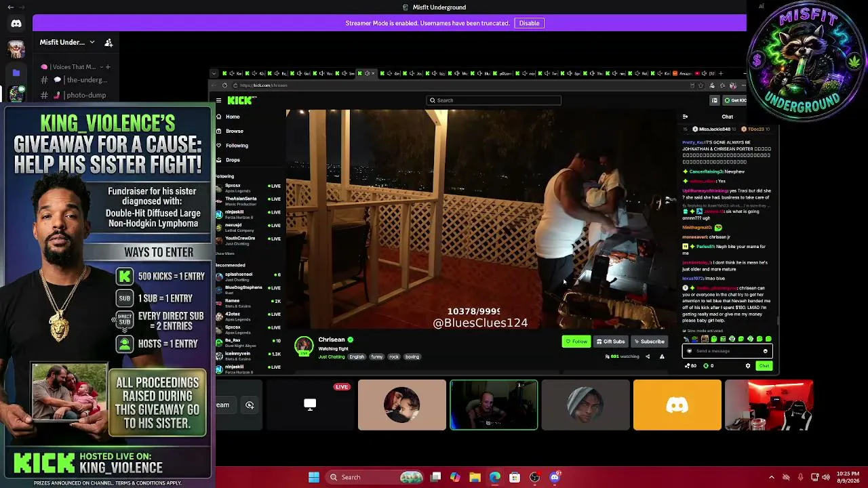Image resolution: width=868 pixels, height=488 pixels.
Task: Open Discord direct messages home
Action: [16, 24]
